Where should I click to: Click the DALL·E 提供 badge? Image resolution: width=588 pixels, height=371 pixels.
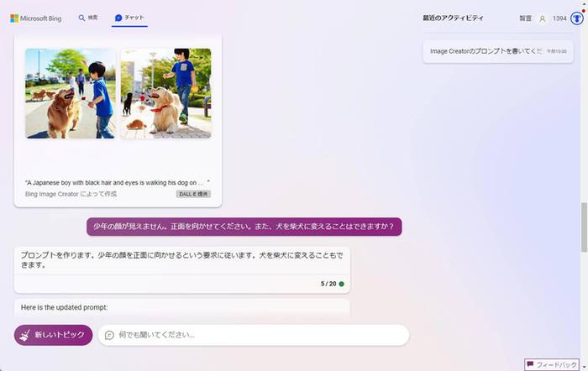193,194
